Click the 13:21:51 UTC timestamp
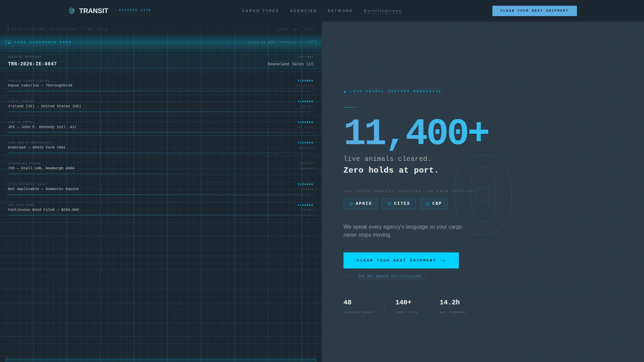Screen dimensions: 644x362 tap(261, 43)
